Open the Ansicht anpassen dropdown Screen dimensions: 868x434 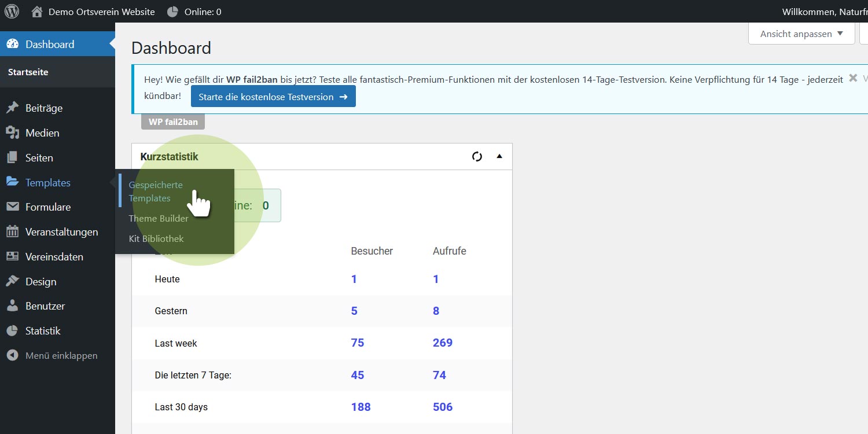(x=801, y=34)
